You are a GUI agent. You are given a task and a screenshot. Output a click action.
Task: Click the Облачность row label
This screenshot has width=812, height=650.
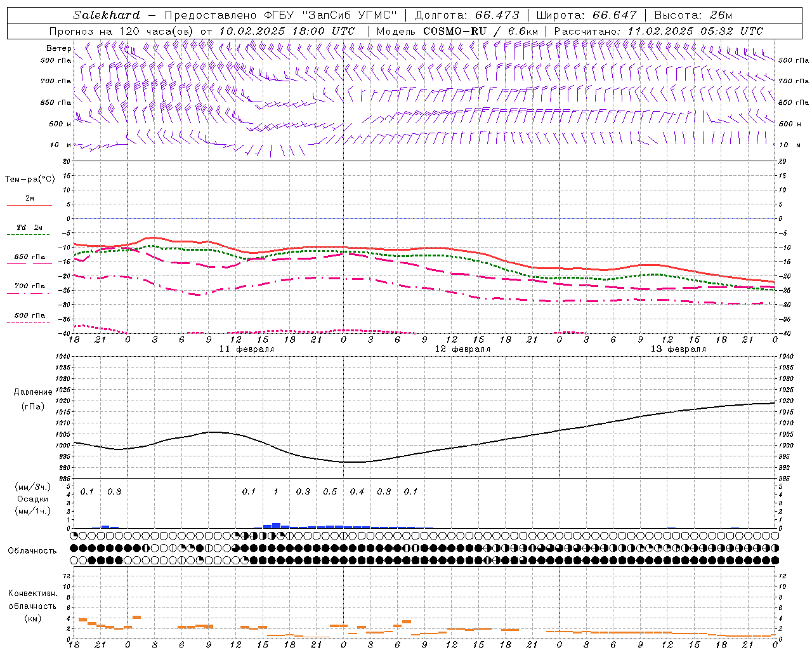tap(32, 550)
